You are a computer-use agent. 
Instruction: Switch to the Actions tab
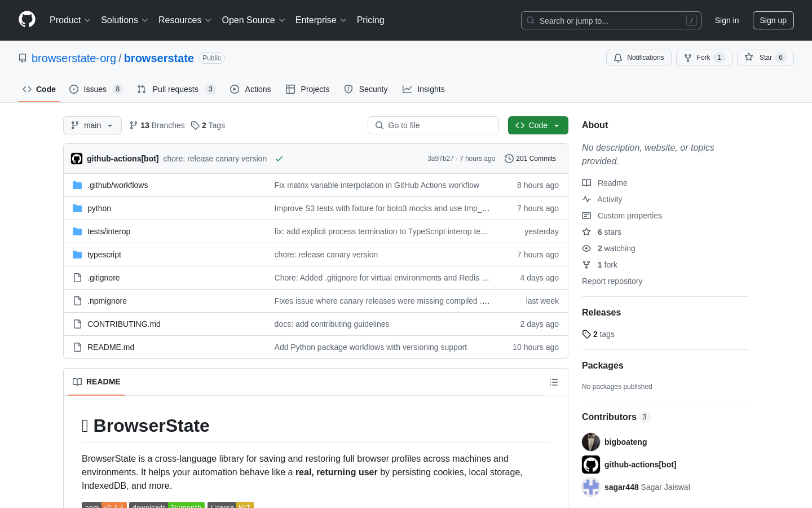click(250, 89)
